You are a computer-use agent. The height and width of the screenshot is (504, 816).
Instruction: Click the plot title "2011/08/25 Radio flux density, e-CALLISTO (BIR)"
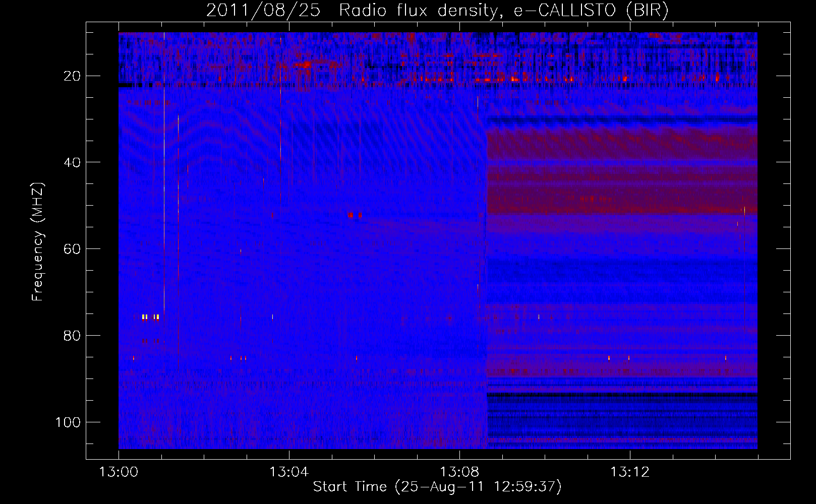437,10
